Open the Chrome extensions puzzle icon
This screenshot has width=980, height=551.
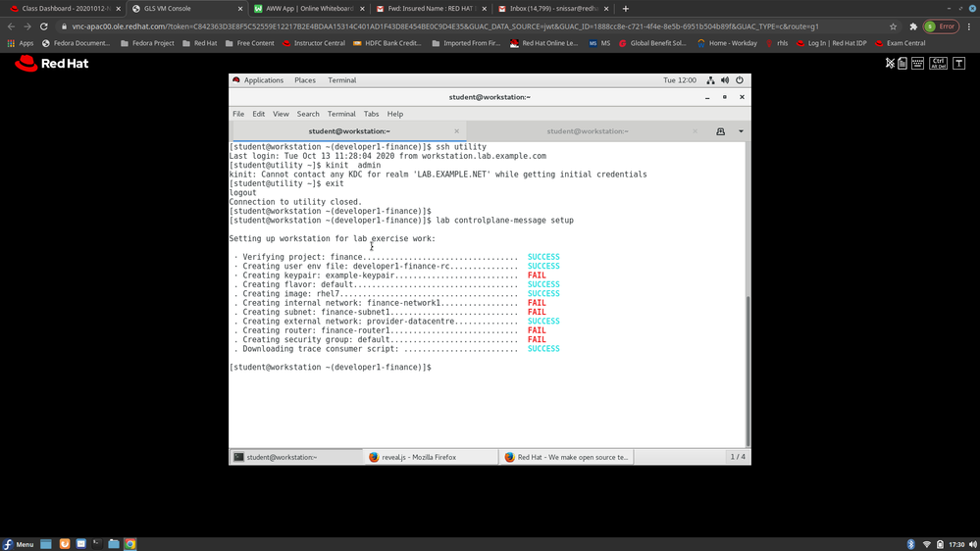913,26
